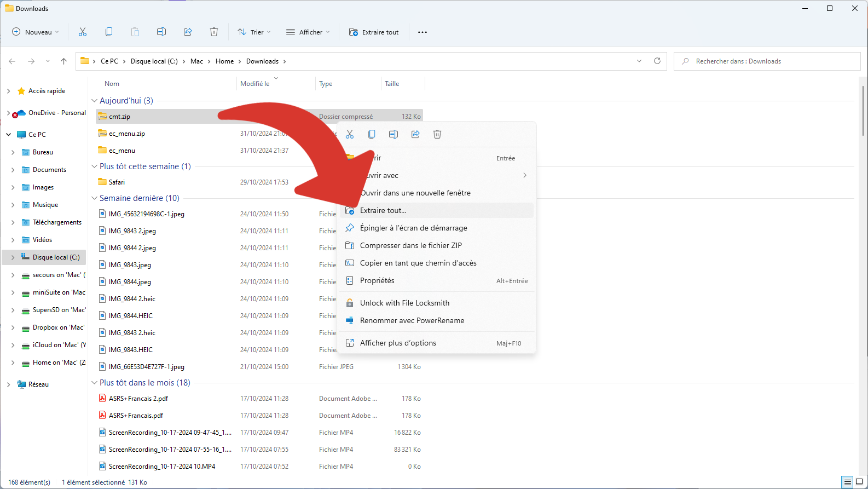The height and width of the screenshot is (489, 868).
Task: Click the Delete trash icon in the top toolbar
Action: pos(214,32)
